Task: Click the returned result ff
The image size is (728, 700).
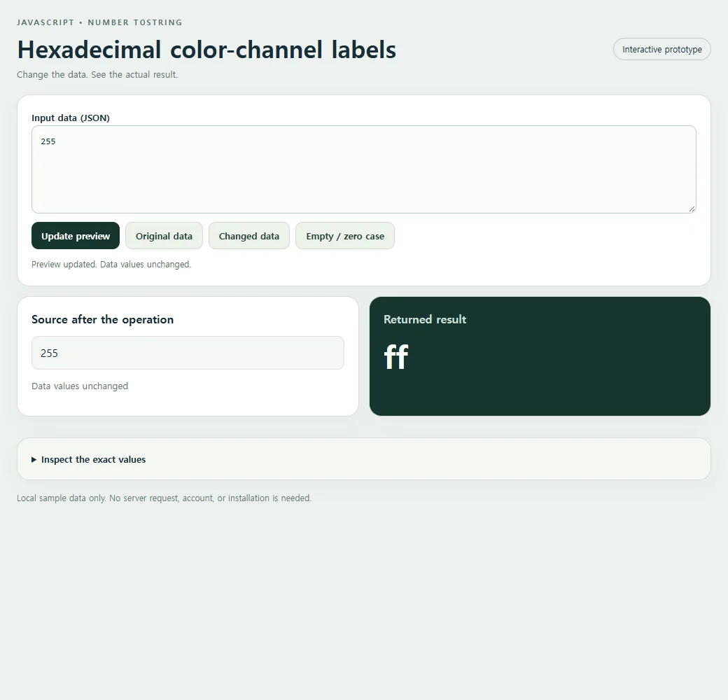Action: pos(396,356)
